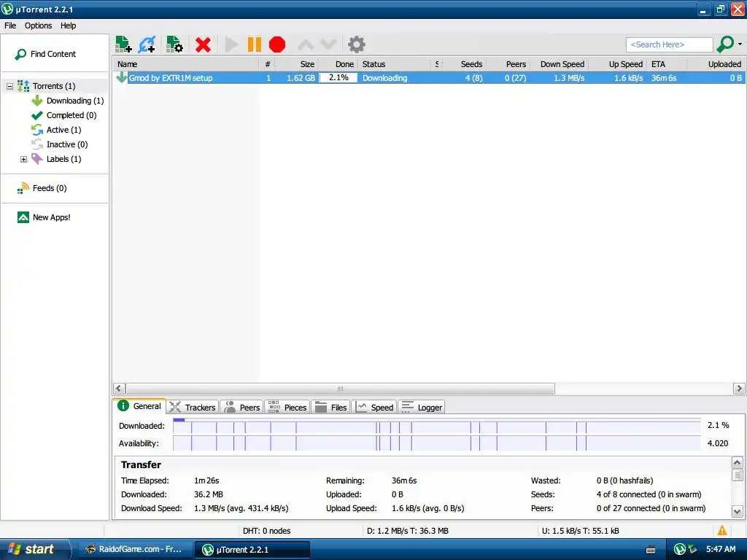Remove torrent with the red X icon
Viewport: 747px width, 560px height.
tap(203, 44)
